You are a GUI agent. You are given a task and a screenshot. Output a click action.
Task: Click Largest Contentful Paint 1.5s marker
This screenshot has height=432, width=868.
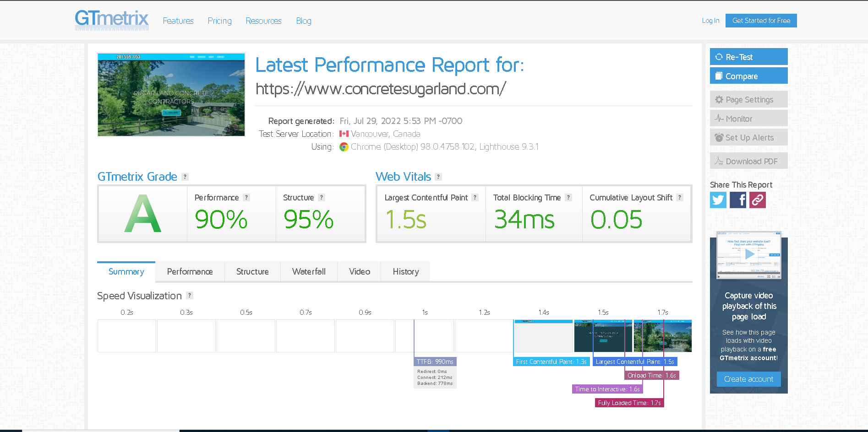tap(635, 362)
